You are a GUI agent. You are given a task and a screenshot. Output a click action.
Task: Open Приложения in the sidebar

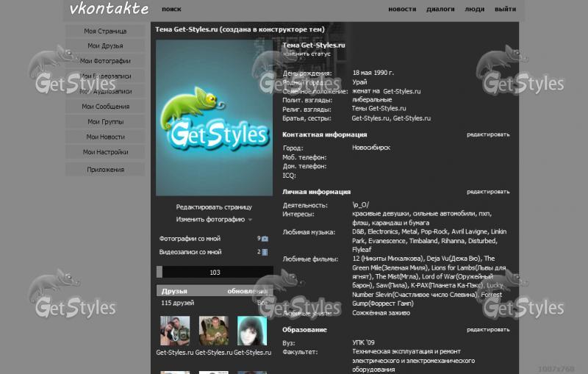105,170
